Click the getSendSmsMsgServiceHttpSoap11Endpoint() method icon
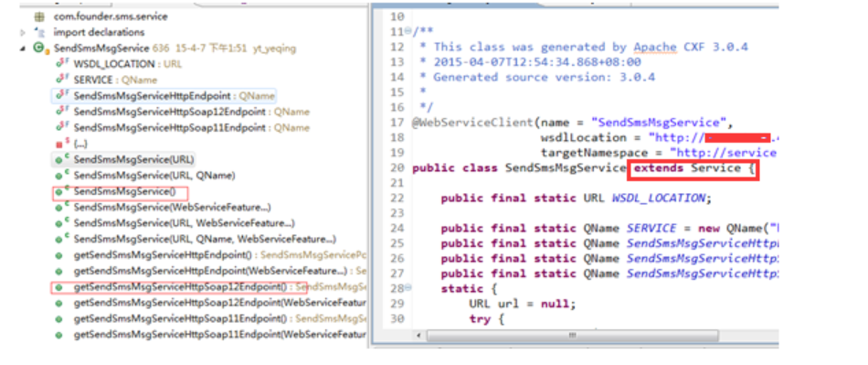This screenshot has width=868, height=365. pyautogui.click(x=58, y=319)
